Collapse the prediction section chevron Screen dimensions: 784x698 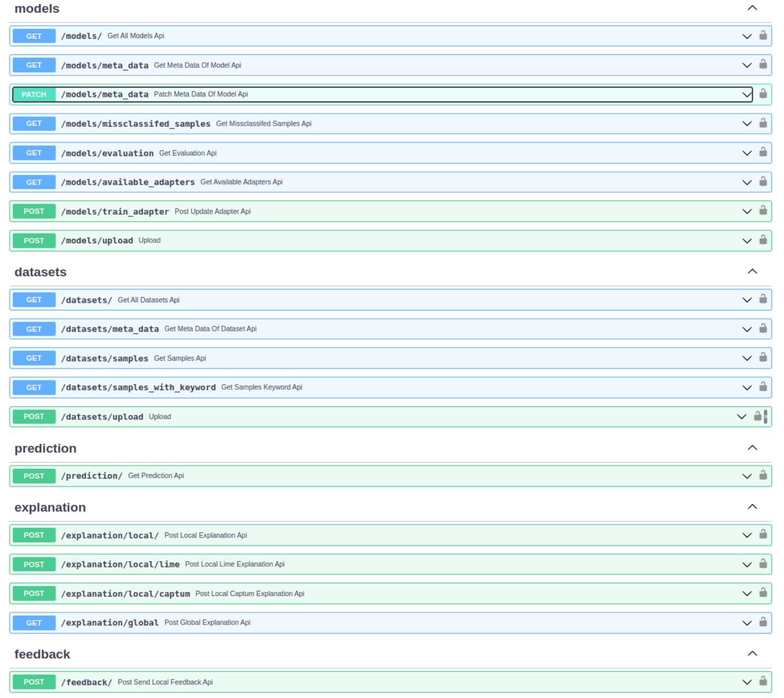(x=752, y=448)
